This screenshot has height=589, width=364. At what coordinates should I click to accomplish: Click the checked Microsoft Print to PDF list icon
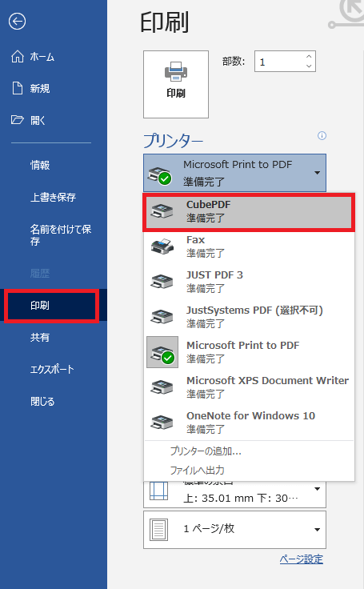tap(162, 352)
